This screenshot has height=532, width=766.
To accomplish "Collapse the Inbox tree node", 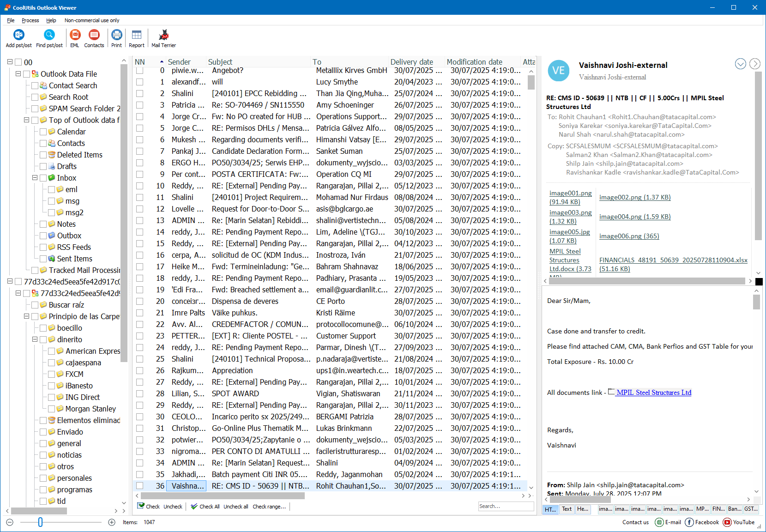I will click(x=35, y=177).
